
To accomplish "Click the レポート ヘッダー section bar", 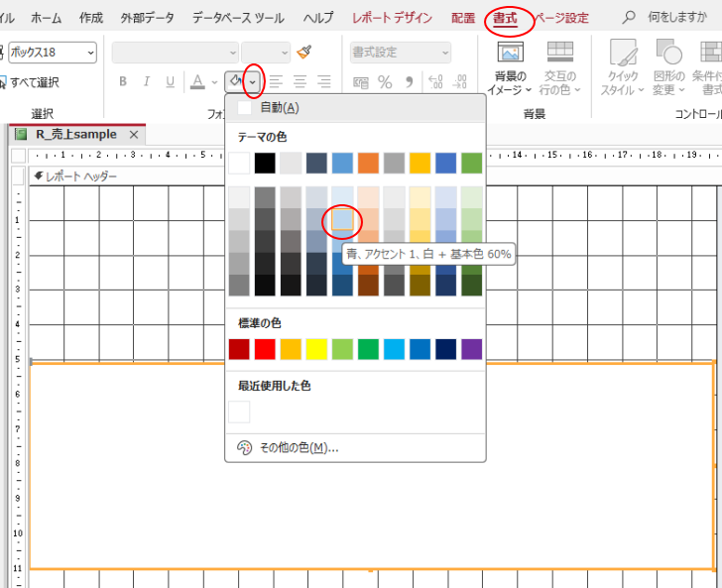I will tap(376, 176).
